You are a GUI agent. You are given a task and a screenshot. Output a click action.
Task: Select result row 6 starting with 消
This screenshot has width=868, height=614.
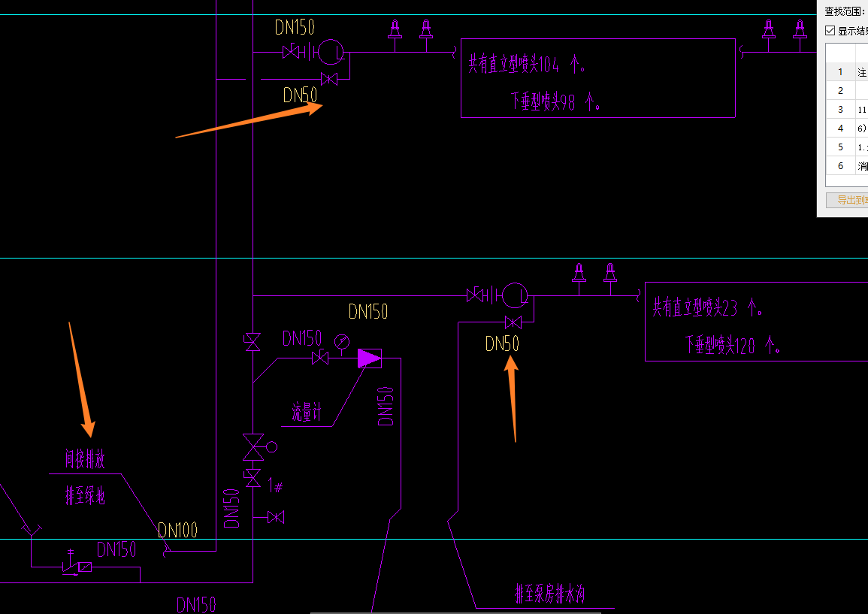[847, 165]
